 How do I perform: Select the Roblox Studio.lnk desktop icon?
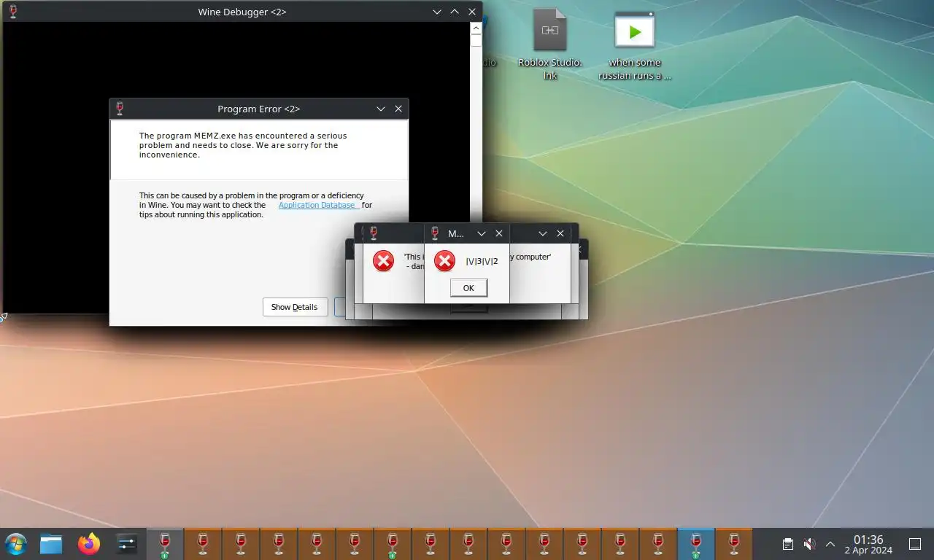550,44
